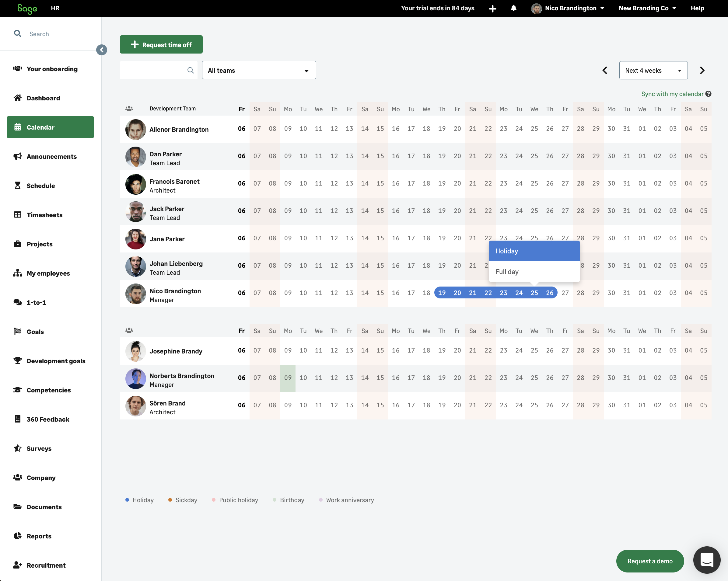This screenshot has height=581, width=728.
Task: Click the Company people icon
Action: 18,477
